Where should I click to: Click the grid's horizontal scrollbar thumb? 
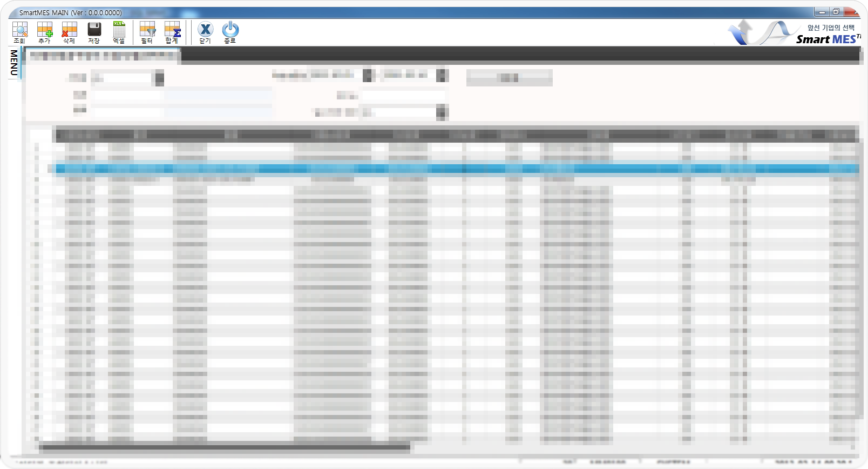click(224, 447)
